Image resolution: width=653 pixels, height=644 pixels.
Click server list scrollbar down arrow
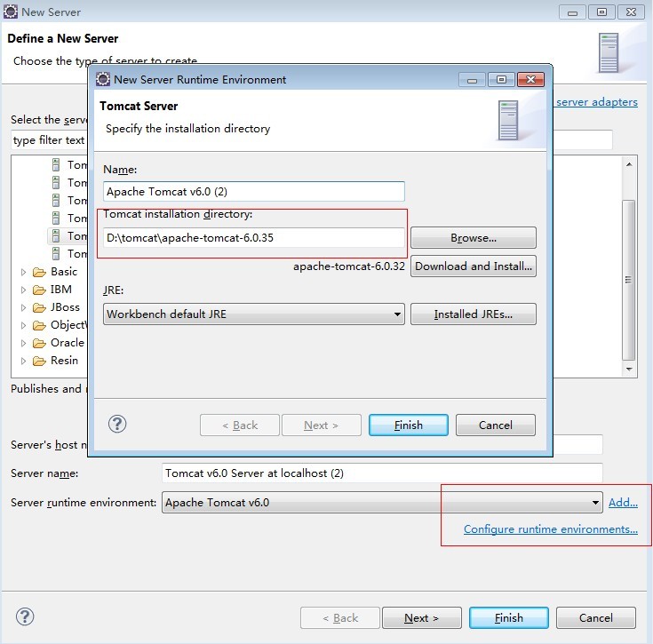(629, 370)
